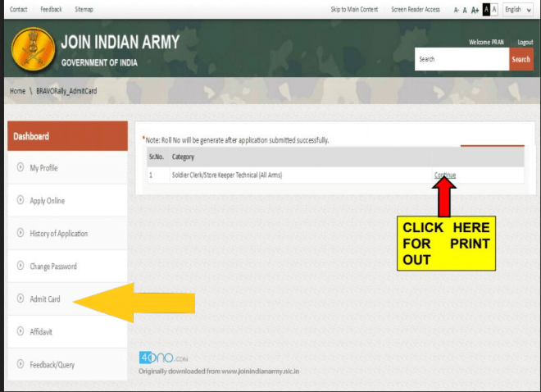Click the JOIN INDIAN ARMY title
This screenshot has height=392, width=541.
[120, 42]
